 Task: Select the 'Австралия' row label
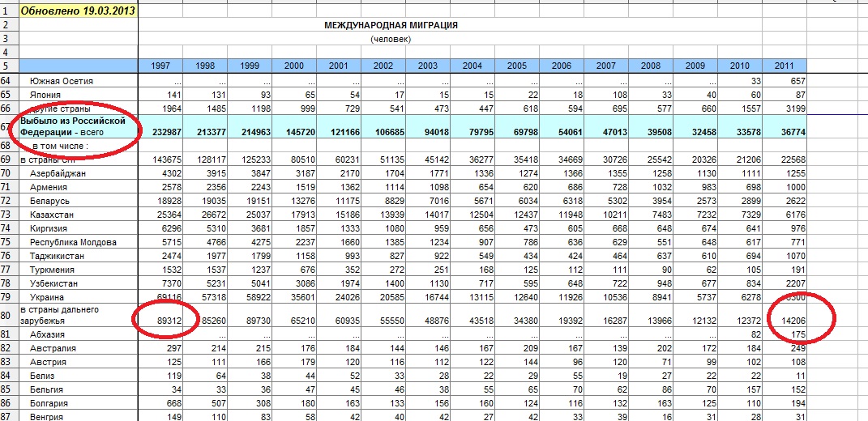tap(52, 347)
